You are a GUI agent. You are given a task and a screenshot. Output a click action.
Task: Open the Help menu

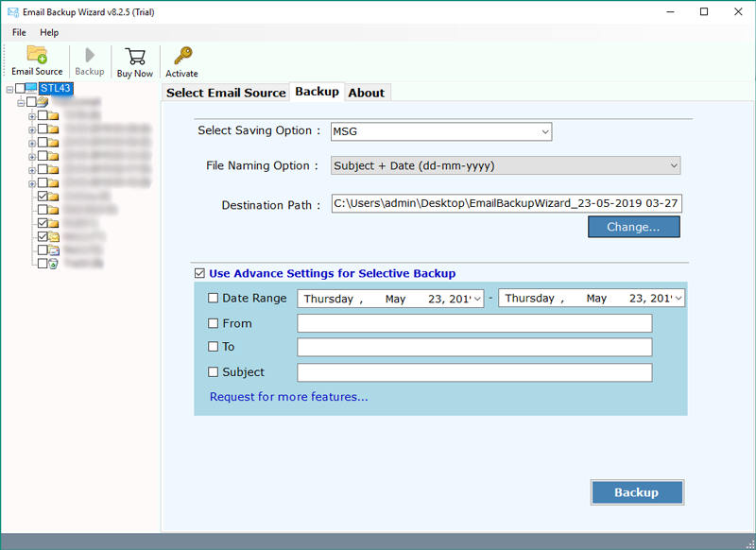[x=49, y=32]
